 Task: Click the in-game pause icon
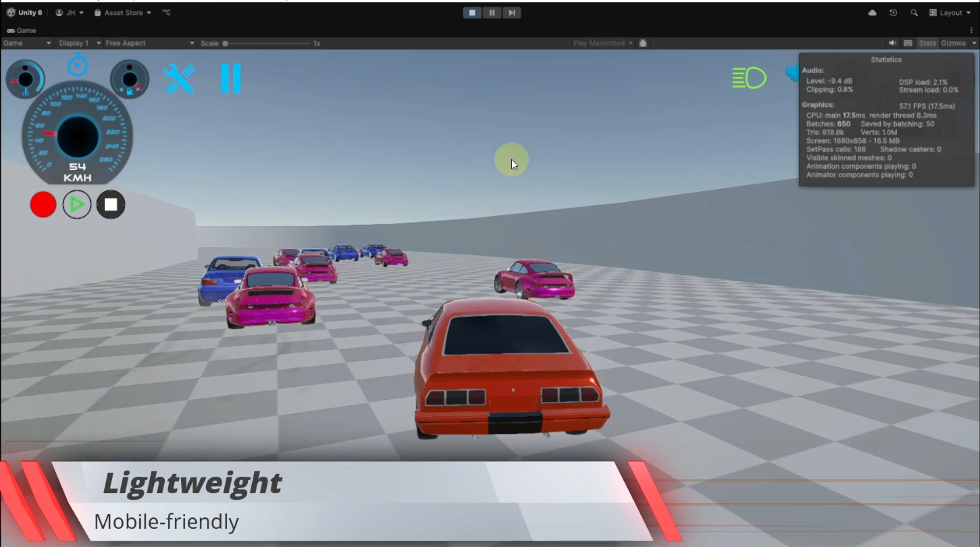[x=231, y=78]
